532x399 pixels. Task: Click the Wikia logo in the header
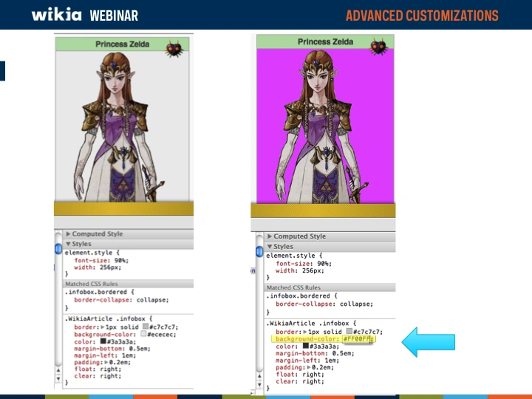[57, 15]
